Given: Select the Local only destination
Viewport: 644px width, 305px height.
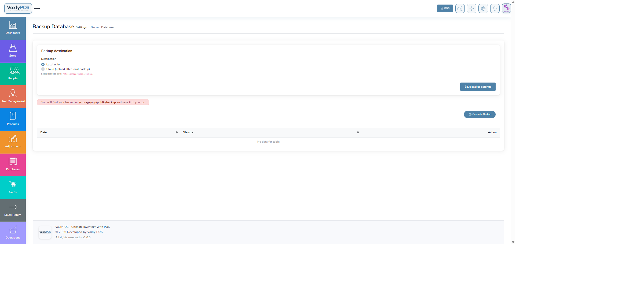Looking at the screenshot, I should [x=43, y=65].
